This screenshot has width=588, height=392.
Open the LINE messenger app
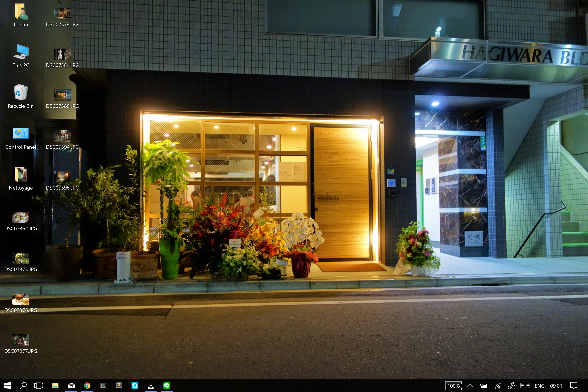(167, 386)
